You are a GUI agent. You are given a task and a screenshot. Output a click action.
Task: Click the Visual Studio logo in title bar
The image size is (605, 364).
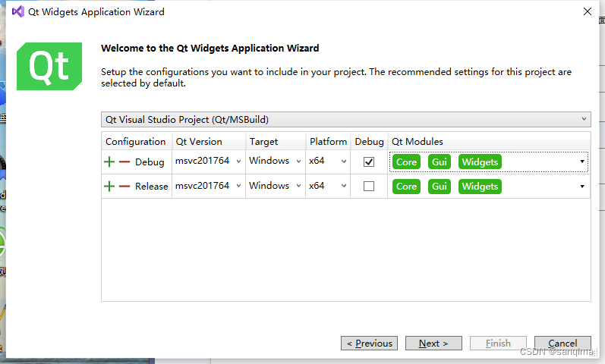(x=17, y=12)
